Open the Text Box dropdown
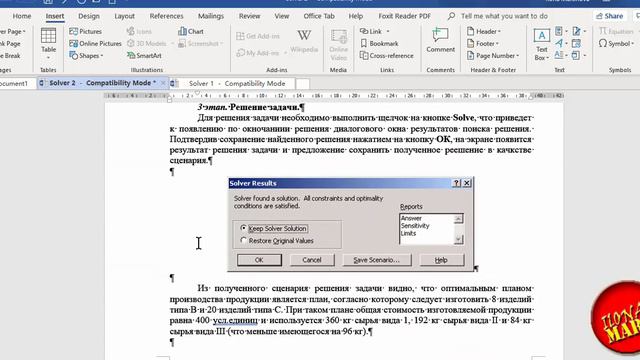Screen dimensions: 640x360 [547, 58]
